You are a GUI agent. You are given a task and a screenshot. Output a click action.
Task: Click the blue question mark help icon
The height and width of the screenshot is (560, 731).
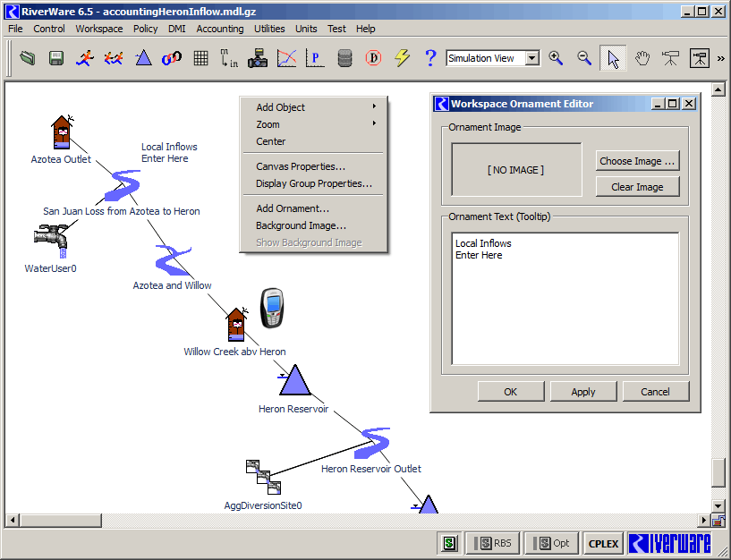(x=430, y=58)
